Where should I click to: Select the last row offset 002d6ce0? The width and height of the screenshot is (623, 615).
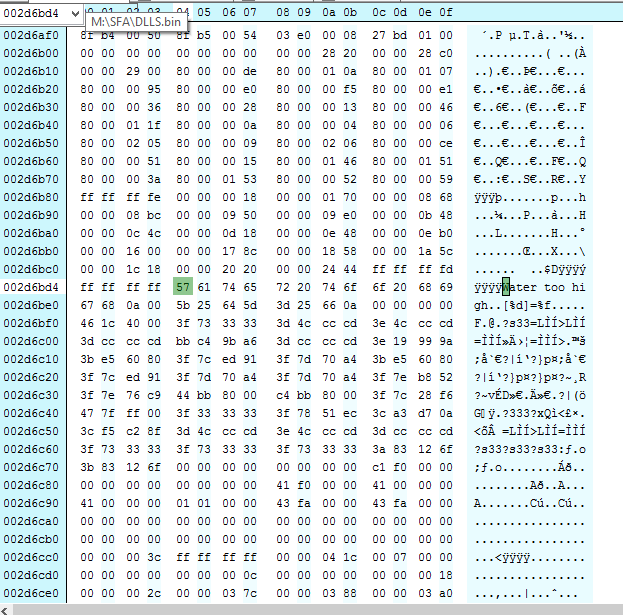point(31,593)
